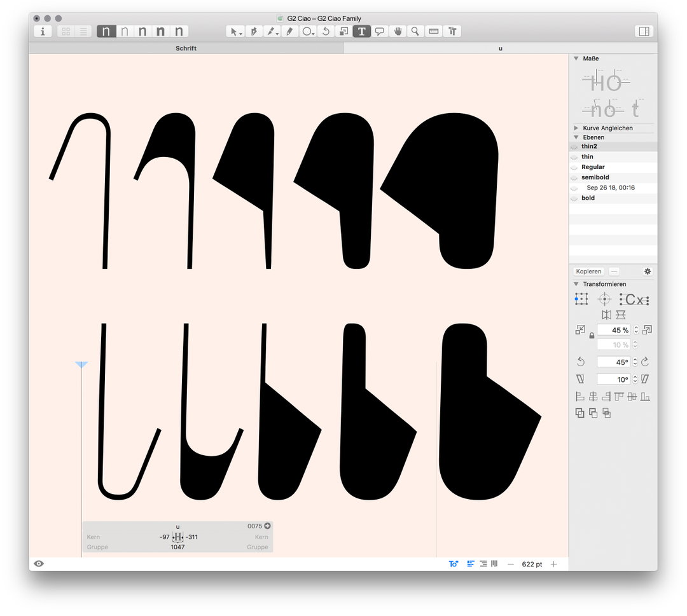This screenshot has width=687, height=616.
Task: Skew right by 10 degrees
Action: coord(645,379)
